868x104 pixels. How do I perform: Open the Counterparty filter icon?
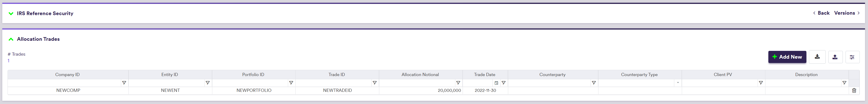point(594,83)
